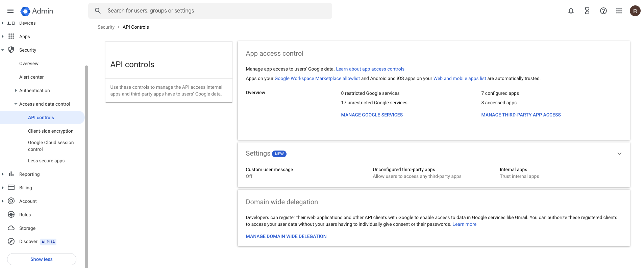Click the search magnifier icon
644x268 pixels.
[x=98, y=11]
